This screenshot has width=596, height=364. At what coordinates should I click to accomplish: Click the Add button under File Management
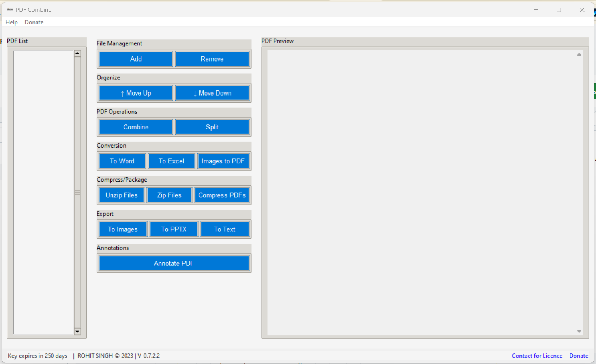pos(136,59)
